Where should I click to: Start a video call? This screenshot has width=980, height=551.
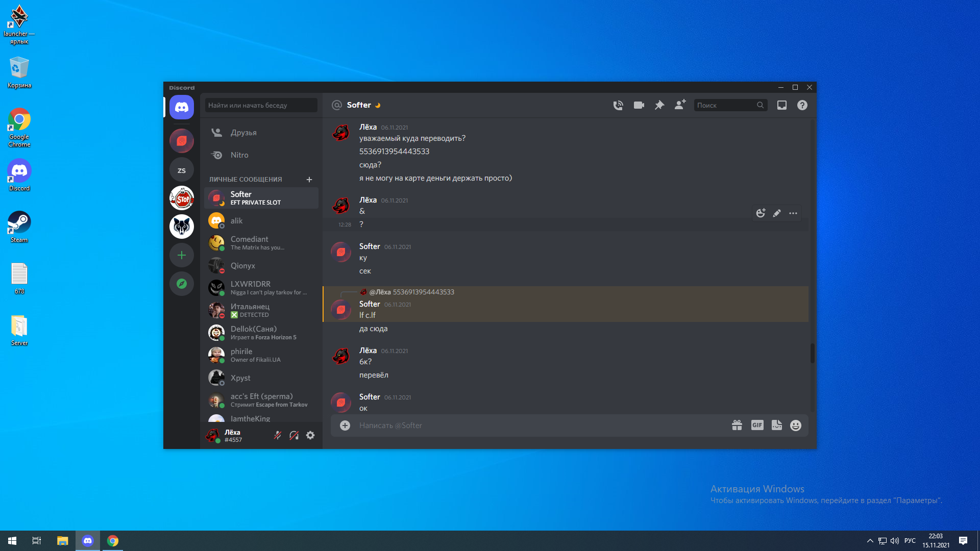(639, 105)
